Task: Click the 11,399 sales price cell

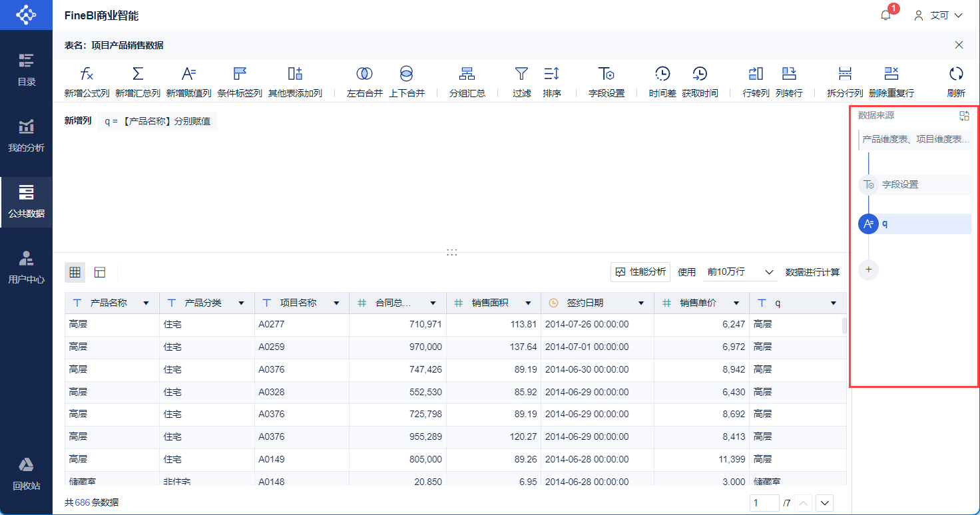Action: [702, 459]
